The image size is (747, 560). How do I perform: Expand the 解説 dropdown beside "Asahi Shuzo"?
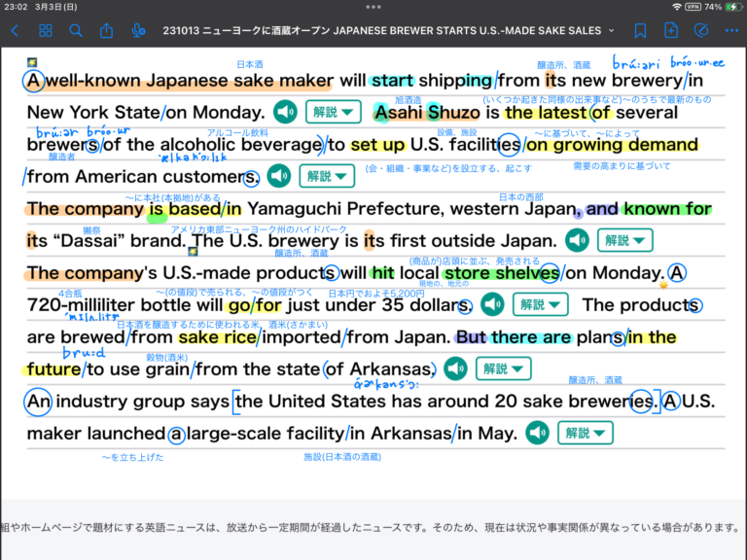(333, 112)
